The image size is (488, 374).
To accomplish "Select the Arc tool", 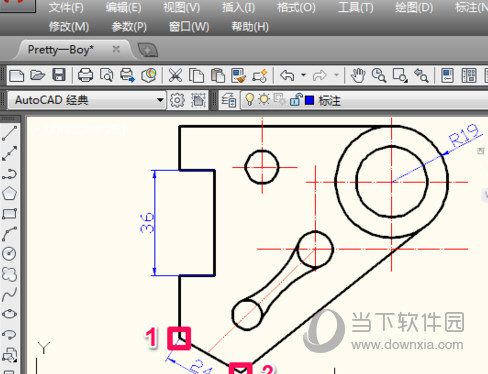I will (9, 234).
